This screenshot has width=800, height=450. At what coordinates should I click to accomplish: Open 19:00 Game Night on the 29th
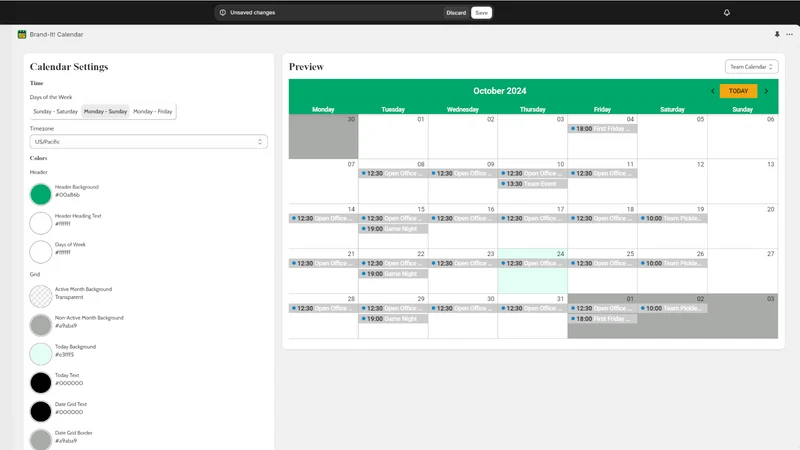393,318
